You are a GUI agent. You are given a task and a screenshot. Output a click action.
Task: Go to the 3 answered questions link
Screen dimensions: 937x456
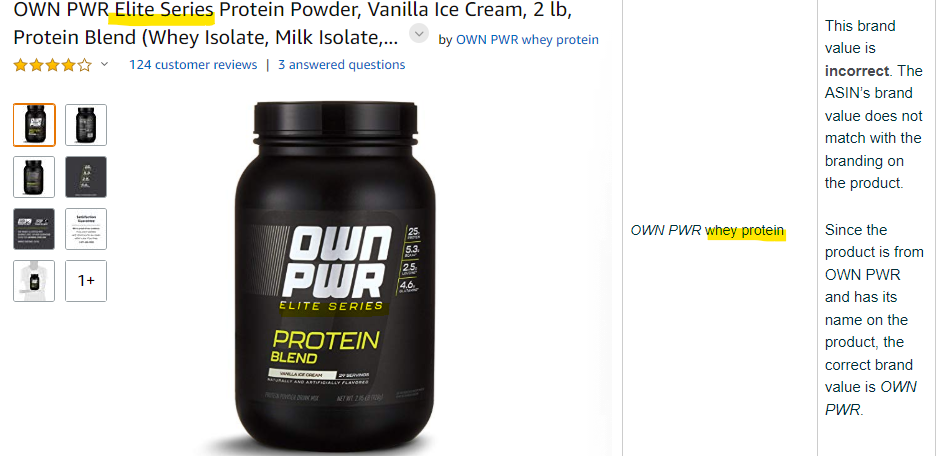341,65
